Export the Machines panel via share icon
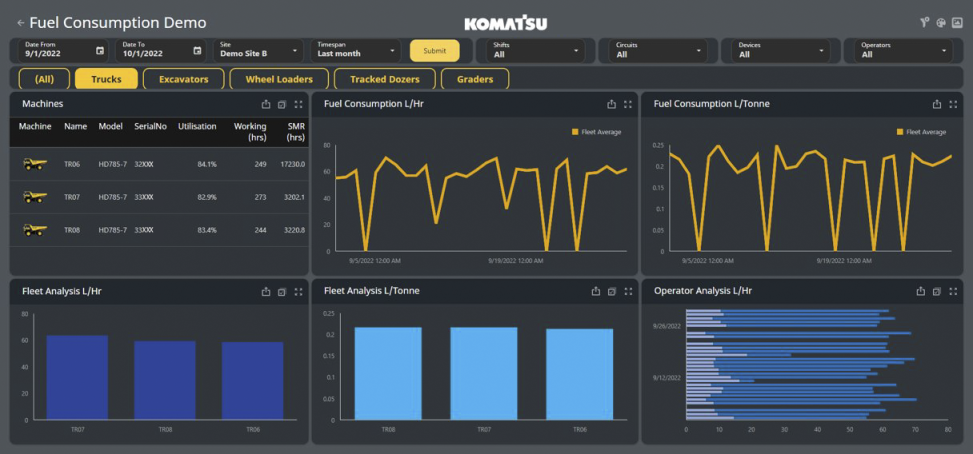Screen dimensions: 973x454 point(266,104)
